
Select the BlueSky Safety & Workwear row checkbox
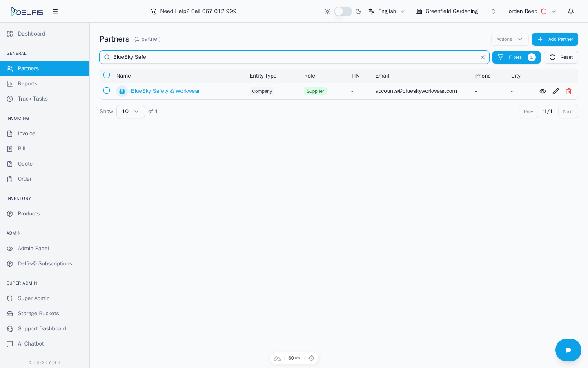coord(107,90)
